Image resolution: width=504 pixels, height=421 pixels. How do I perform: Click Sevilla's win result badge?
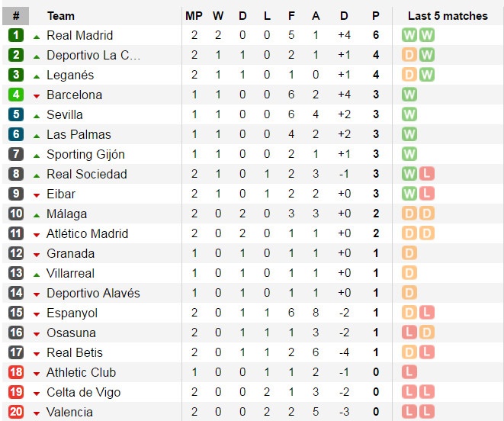[x=409, y=114]
